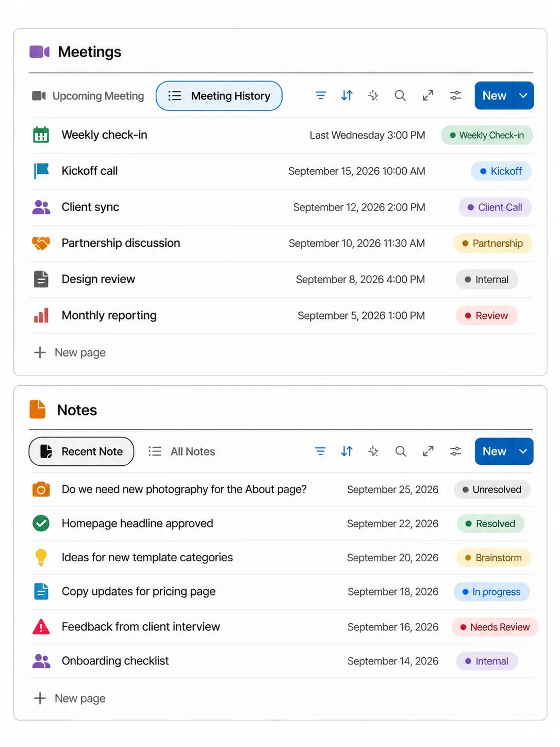Click the filter icon in Meetings toolbar
This screenshot has height=747, width=560.
pyautogui.click(x=321, y=95)
